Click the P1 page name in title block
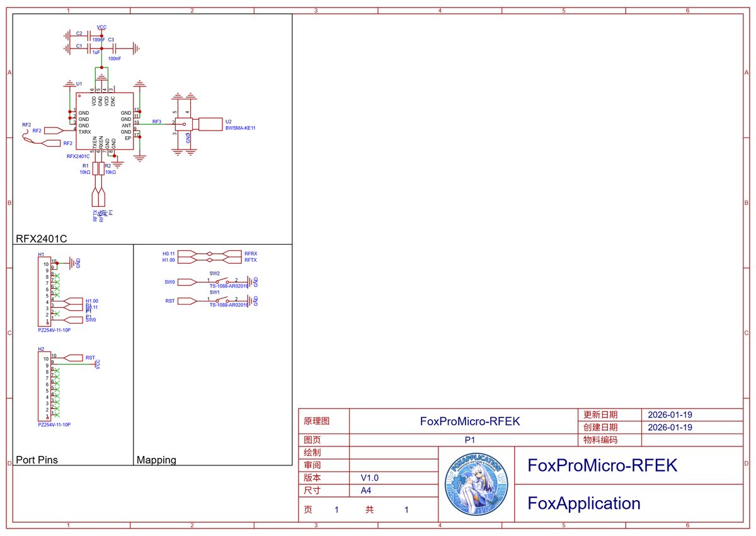This screenshot has height=536, width=756. [x=469, y=440]
